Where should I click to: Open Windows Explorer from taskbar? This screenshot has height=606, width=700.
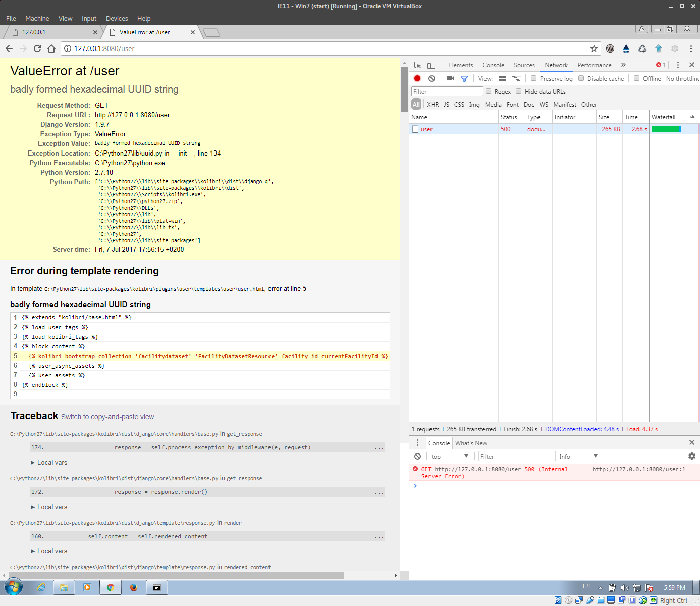64,587
